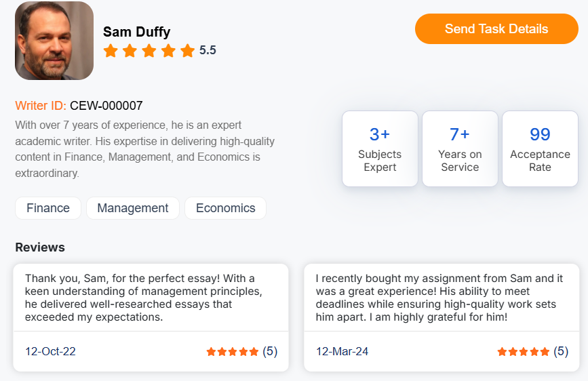This screenshot has height=381, width=588.
Task: Open the review praising the perfect essay
Action: tap(151, 298)
